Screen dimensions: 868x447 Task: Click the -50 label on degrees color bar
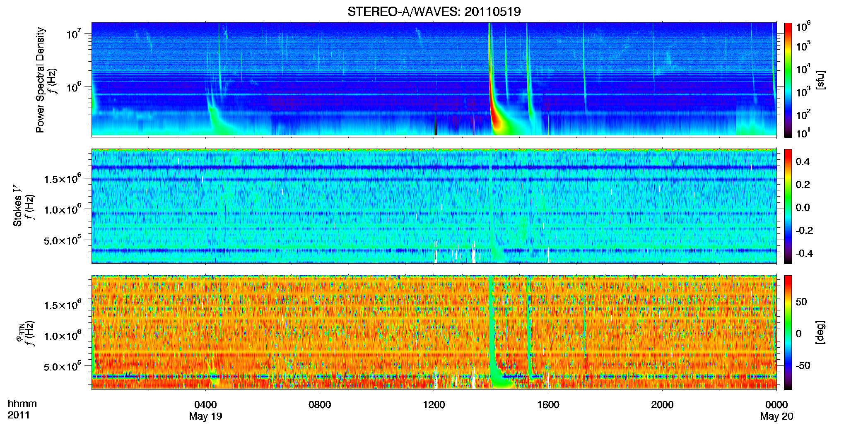(803, 365)
